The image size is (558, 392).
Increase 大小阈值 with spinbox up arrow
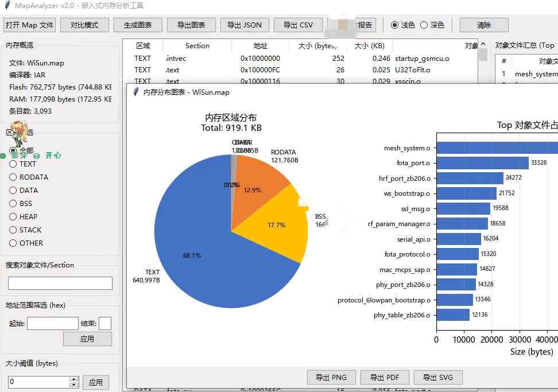click(x=73, y=379)
